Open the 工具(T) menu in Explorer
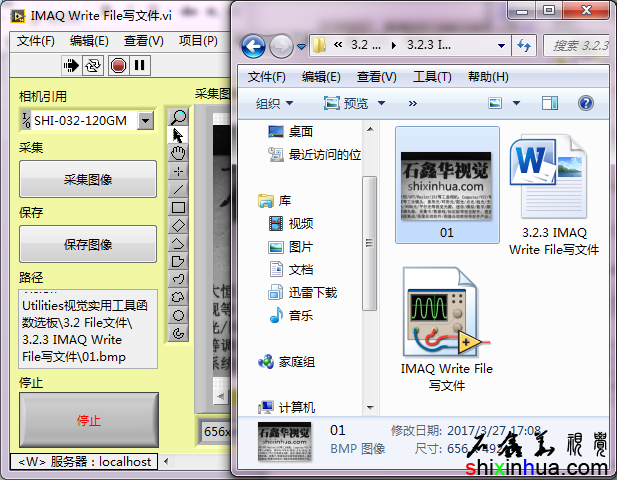Screen dimensions: 617x480 point(432,77)
